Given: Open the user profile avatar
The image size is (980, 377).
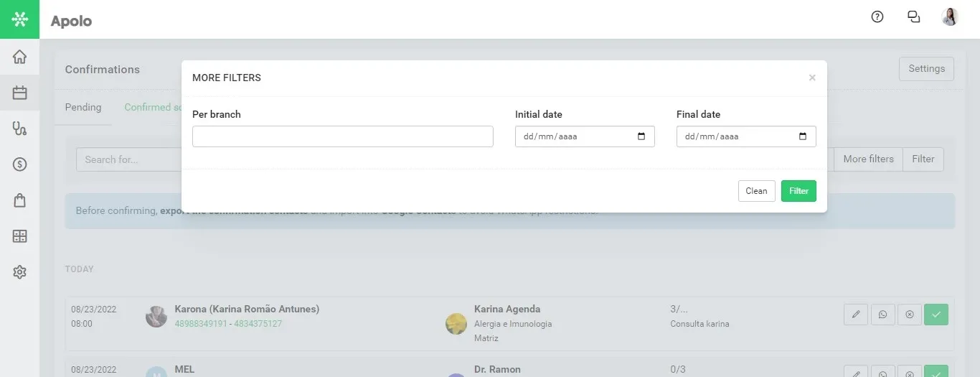Looking at the screenshot, I should pyautogui.click(x=950, y=17).
